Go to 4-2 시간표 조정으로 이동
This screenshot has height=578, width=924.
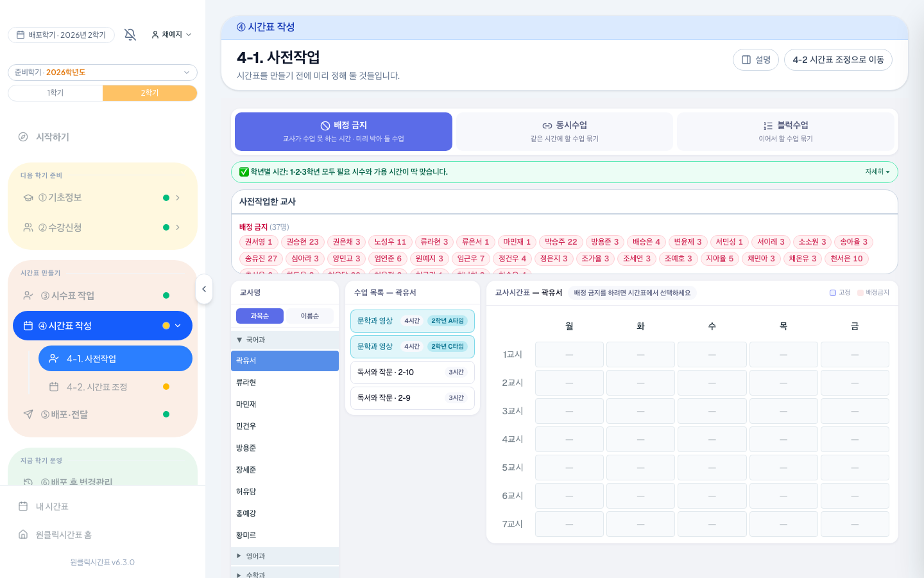(838, 60)
